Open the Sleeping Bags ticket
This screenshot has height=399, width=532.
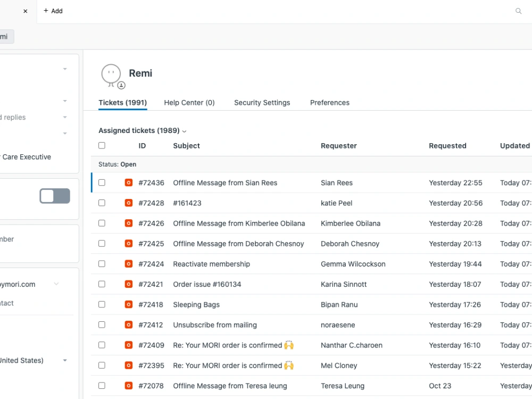pos(196,304)
